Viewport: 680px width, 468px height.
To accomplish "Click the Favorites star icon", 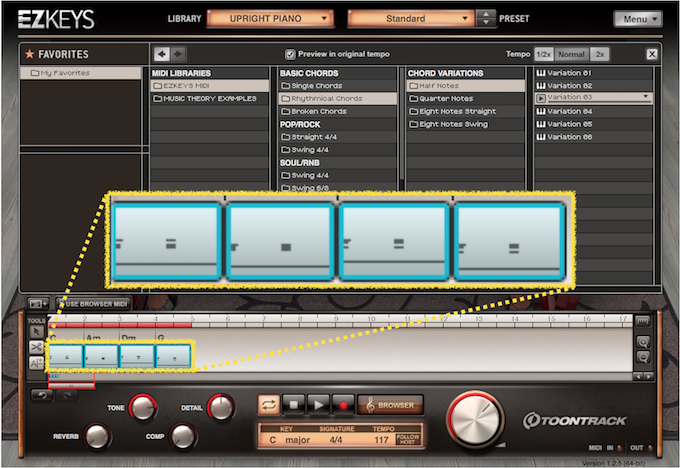I will [x=29, y=54].
